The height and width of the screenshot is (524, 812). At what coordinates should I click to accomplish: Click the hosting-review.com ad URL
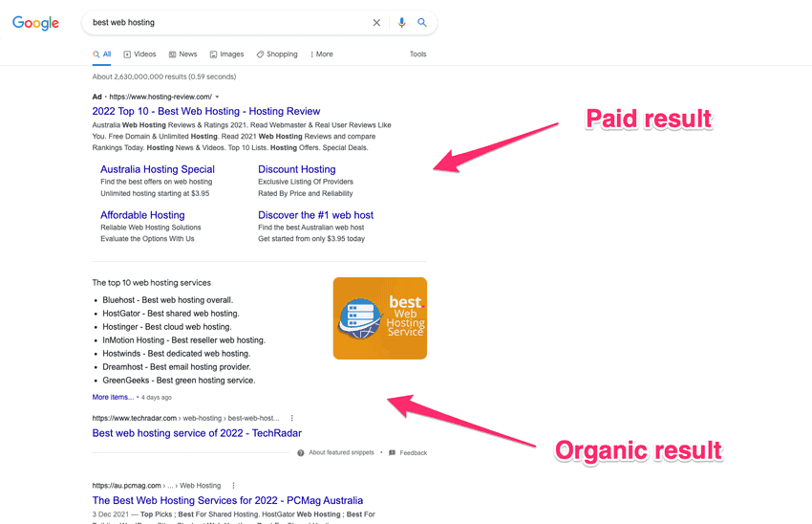point(160,97)
